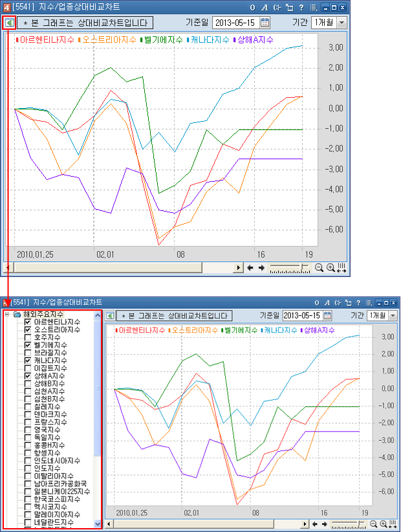Click the left arrow in the upper chart toolbar
Image resolution: width=401 pixels, height=532 pixels.
(250, 267)
